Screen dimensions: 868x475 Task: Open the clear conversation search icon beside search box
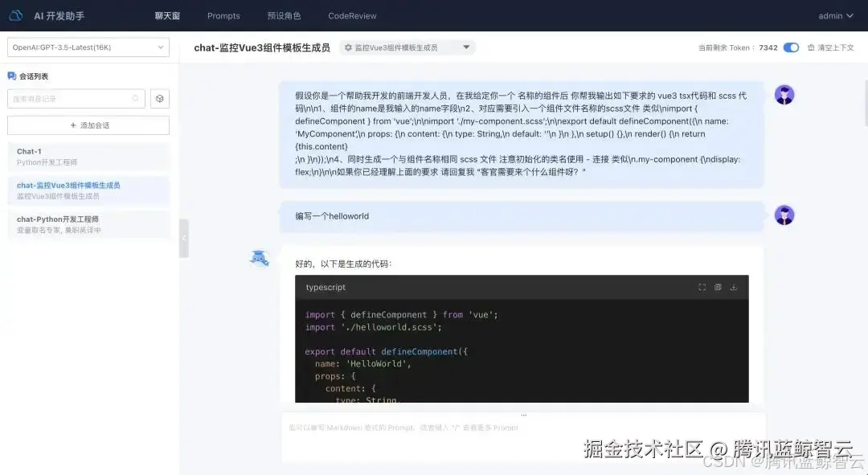pyautogui.click(x=135, y=97)
